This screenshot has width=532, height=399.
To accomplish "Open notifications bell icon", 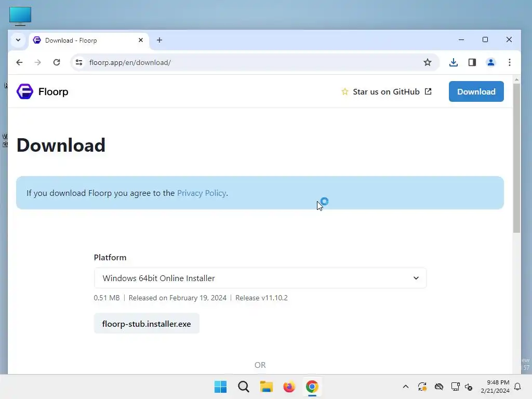I will click(x=517, y=387).
